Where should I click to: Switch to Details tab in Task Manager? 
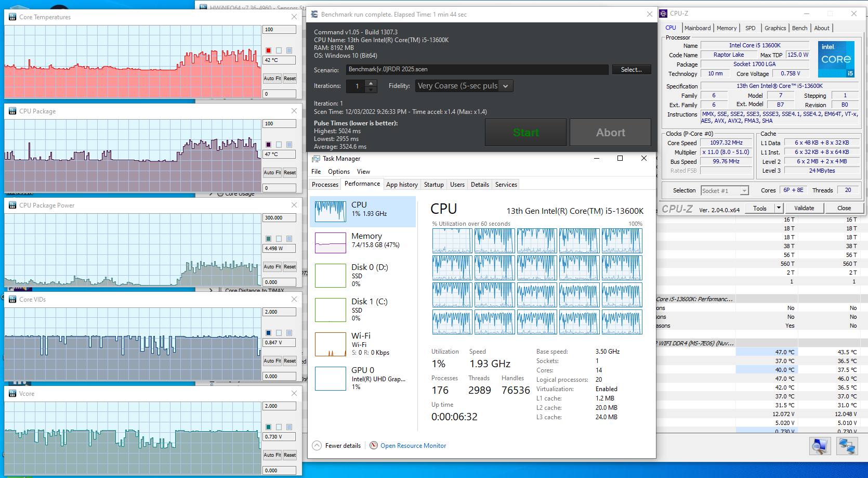(480, 185)
